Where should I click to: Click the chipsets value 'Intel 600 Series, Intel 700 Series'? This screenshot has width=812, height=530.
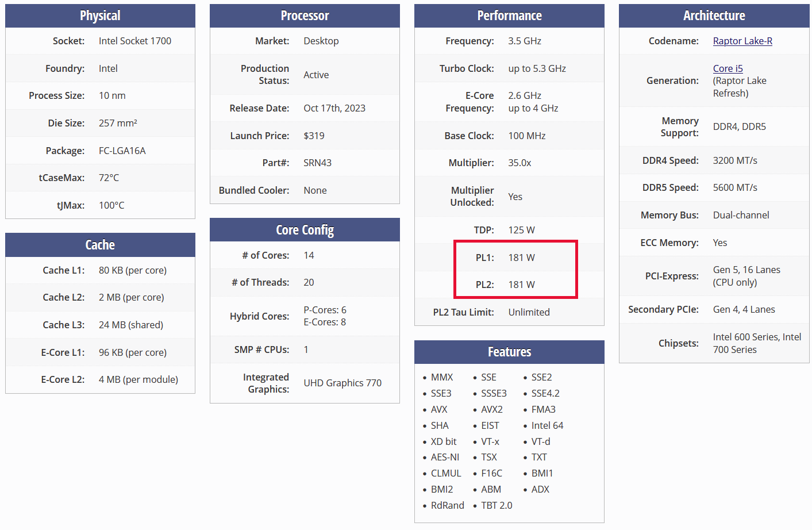coord(757,343)
